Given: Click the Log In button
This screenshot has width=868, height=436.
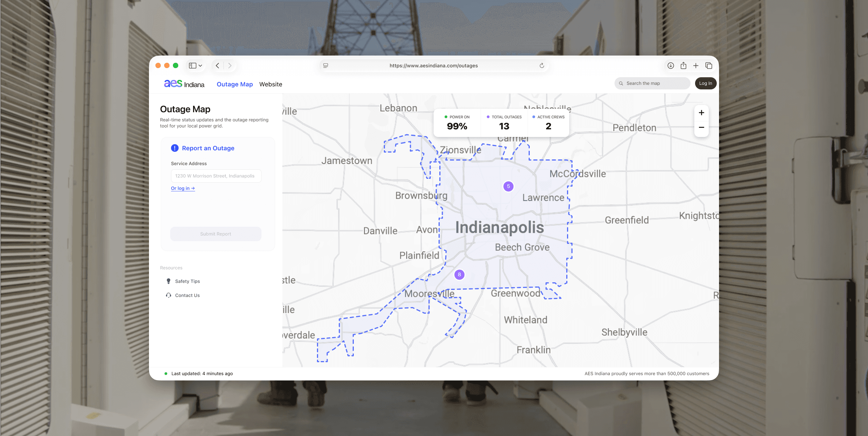Looking at the screenshot, I should [x=705, y=83].
